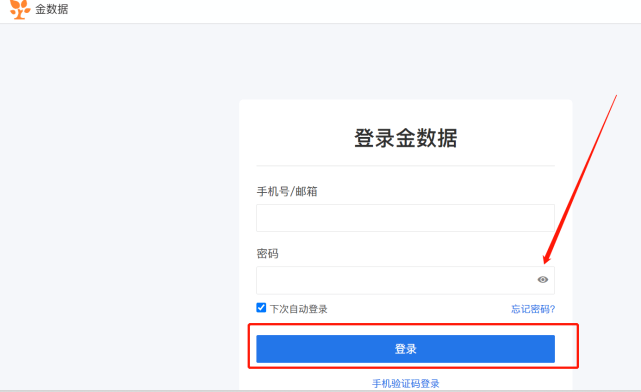Screen dimensions: 641x392
Task: Click the blue 登录 button
Action: point(405,349)
